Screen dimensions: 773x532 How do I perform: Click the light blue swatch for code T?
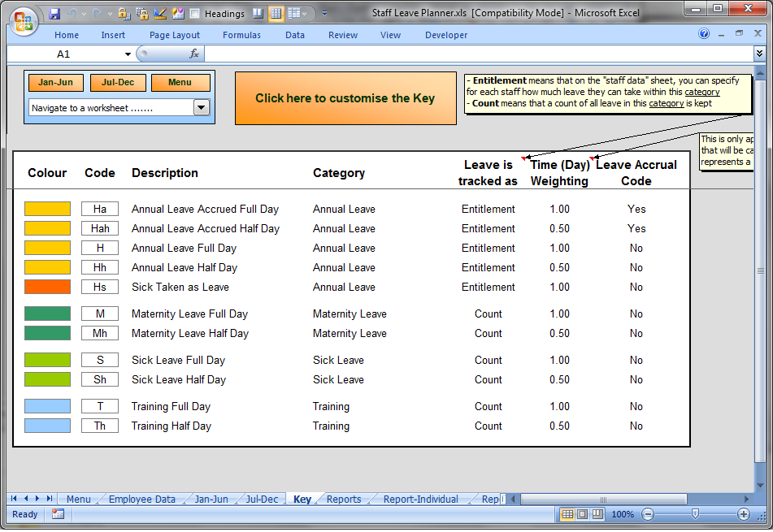47,406
